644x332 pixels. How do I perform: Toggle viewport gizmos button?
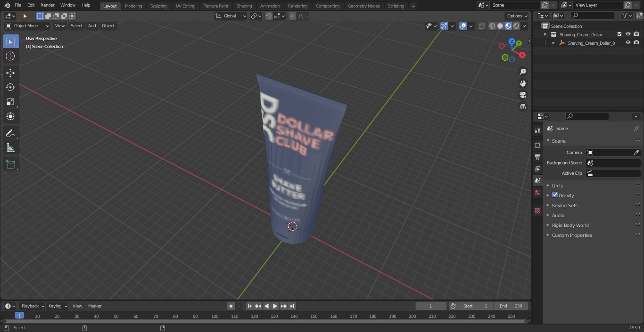(x=444, y=26)
